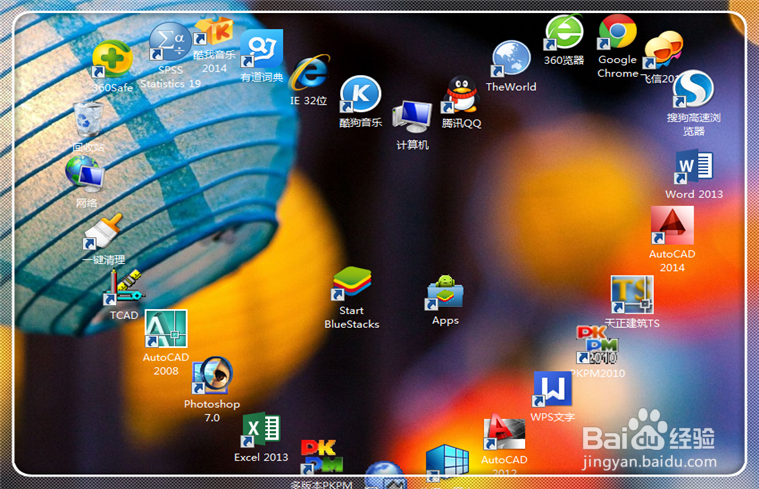Open 一键清理 cleanup brush icon
Screen dimensions: 759x489
point(102,232)
